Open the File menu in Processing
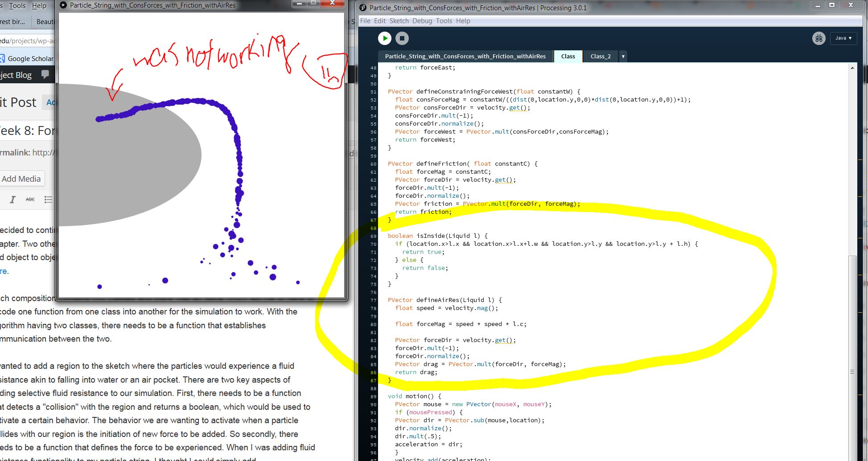Viewport: 868px width, 461px height. pos(365,21)
